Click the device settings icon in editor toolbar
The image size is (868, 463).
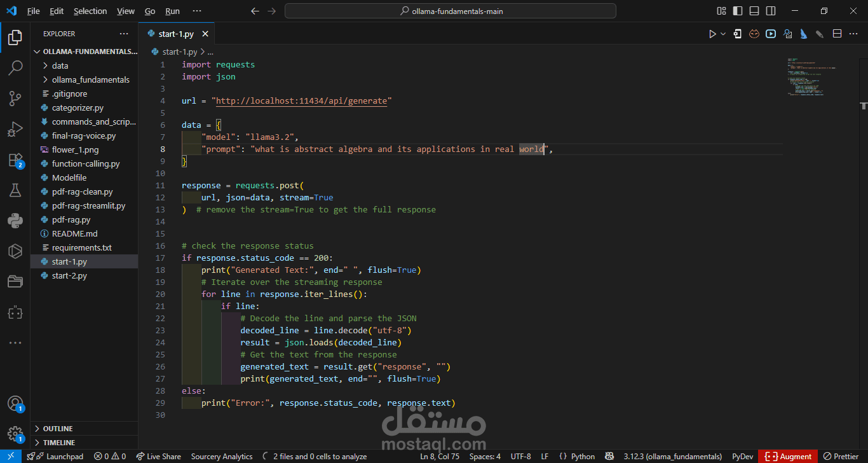(x=737, y=34)
